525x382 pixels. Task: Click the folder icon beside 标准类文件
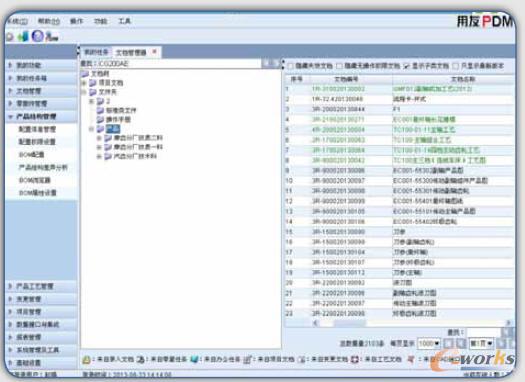pyautogui.click(x=100, y=110)
